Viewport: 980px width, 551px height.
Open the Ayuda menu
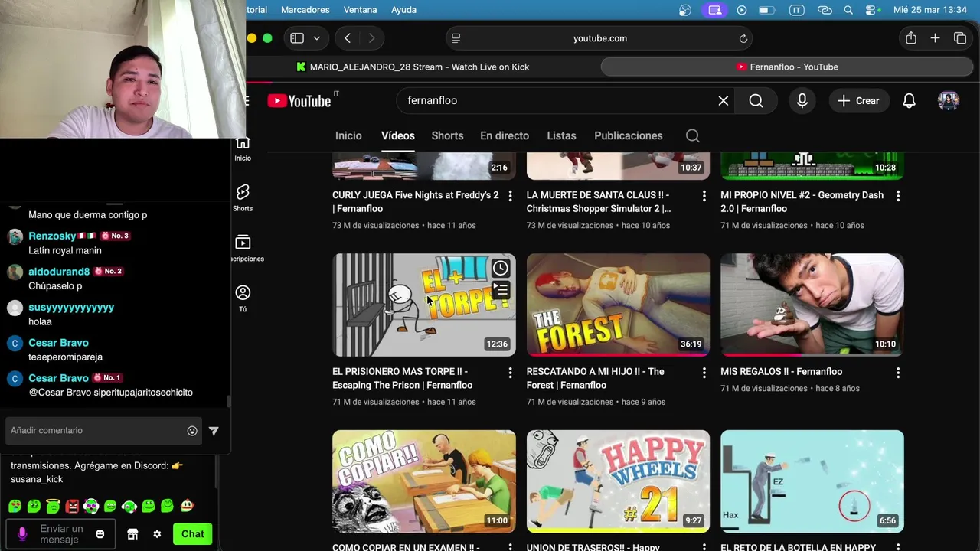coord(403,10)
